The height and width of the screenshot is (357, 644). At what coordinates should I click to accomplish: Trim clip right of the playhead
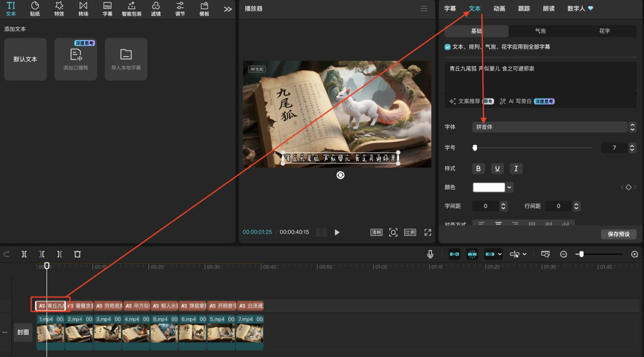coord(60,254)
